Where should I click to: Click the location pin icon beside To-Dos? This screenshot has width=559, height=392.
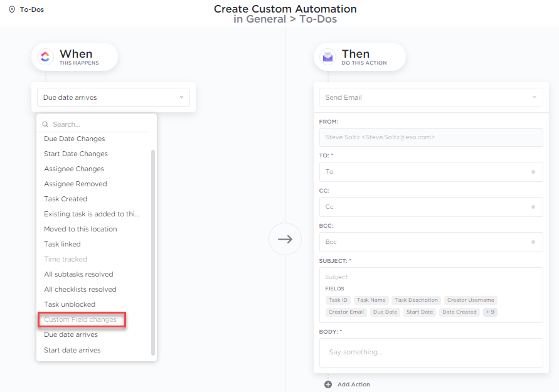(12, 9)
